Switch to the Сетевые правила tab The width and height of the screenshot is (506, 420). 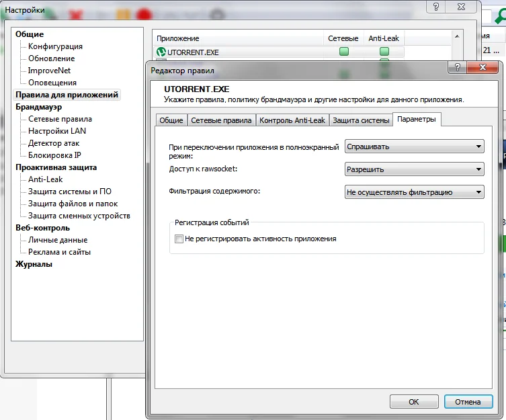point(221,120)
